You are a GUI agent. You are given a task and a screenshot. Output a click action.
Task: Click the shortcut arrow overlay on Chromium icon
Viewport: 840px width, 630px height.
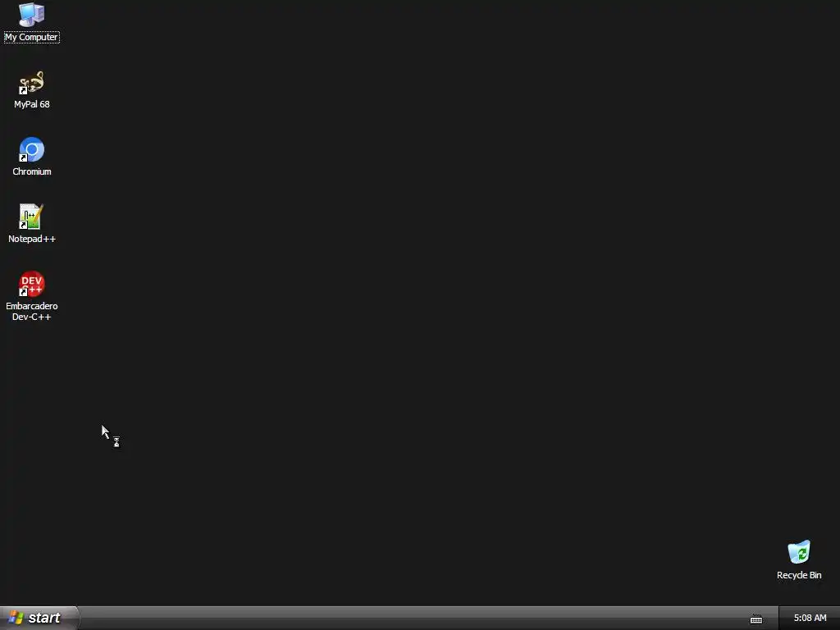coord(23,158)
